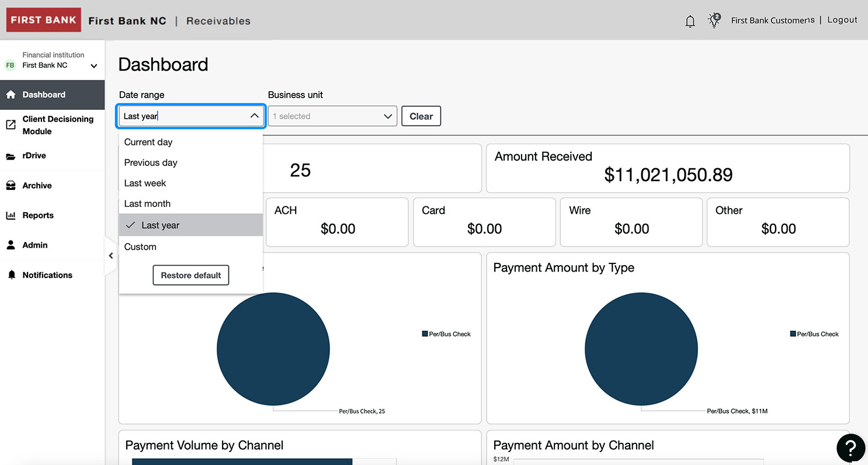This screenshot has width=868, height=465.
Task: Click the First Bank logo
Action: point(44,20)
